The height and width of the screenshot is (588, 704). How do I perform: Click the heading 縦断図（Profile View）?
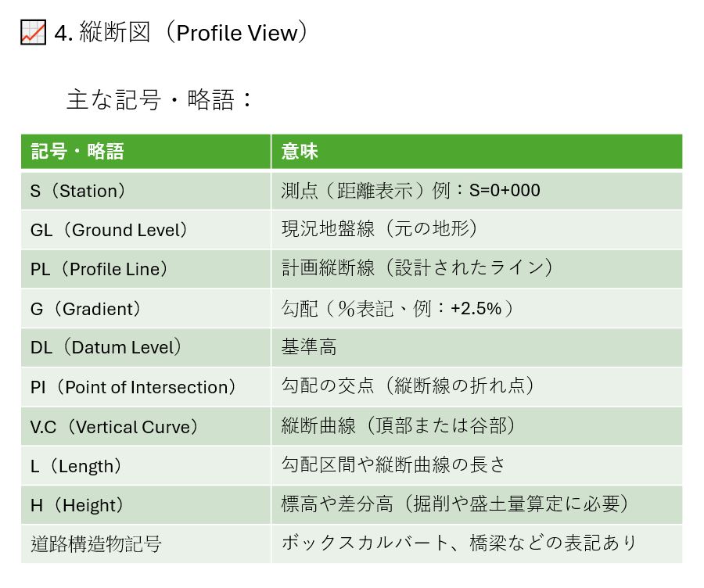tap(181, 33)
